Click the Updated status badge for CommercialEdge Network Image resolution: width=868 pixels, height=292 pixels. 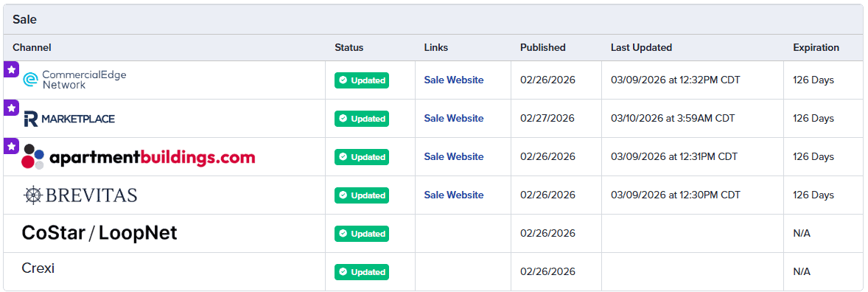pos(362,80)
